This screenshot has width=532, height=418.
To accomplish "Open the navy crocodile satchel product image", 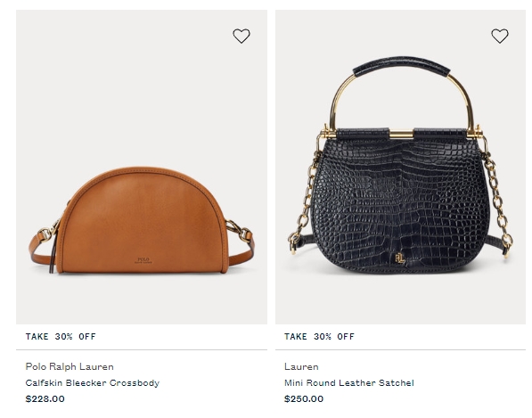I will pyautogui.click(x=400, y=167).
